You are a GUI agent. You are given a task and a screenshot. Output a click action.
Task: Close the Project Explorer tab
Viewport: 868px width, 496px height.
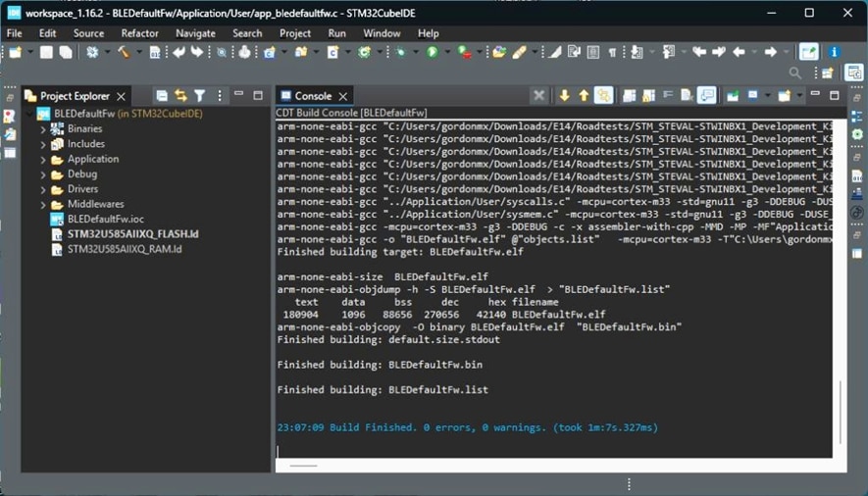click(122, 96)
